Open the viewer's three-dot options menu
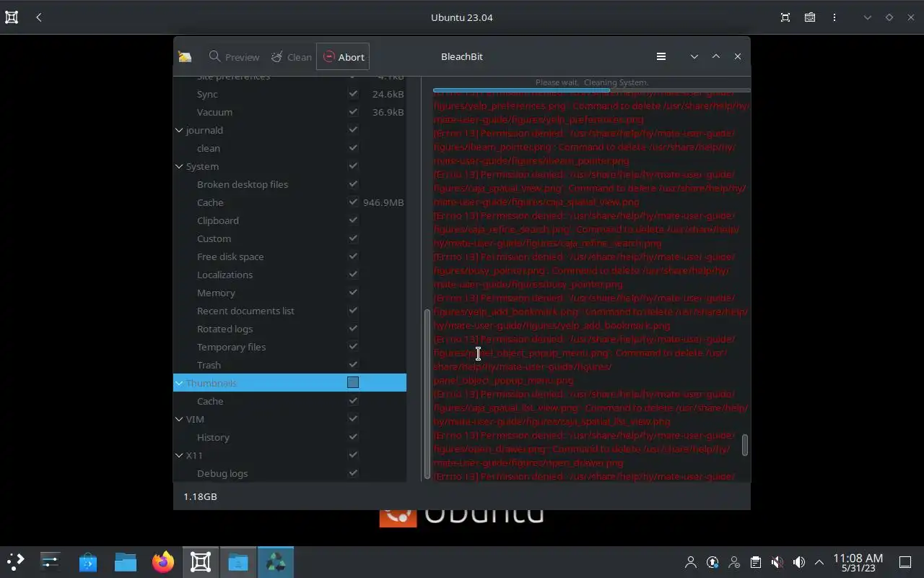The width and height of the screenshot is (924, 578). click(x=834, y=17)
